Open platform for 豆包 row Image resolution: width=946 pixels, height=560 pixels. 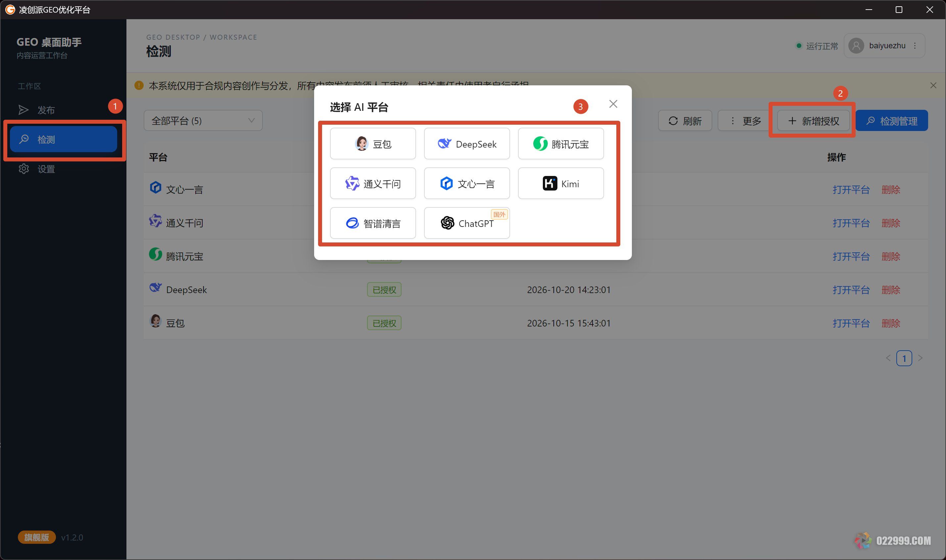(851, 323)
